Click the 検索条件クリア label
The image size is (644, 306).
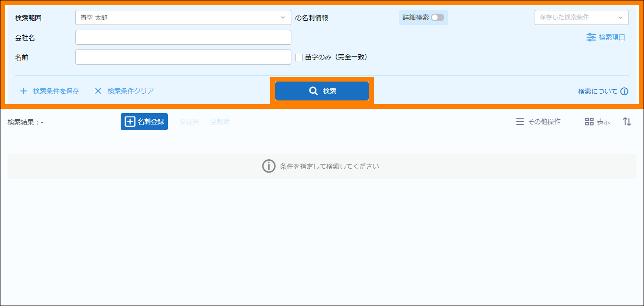131,91
